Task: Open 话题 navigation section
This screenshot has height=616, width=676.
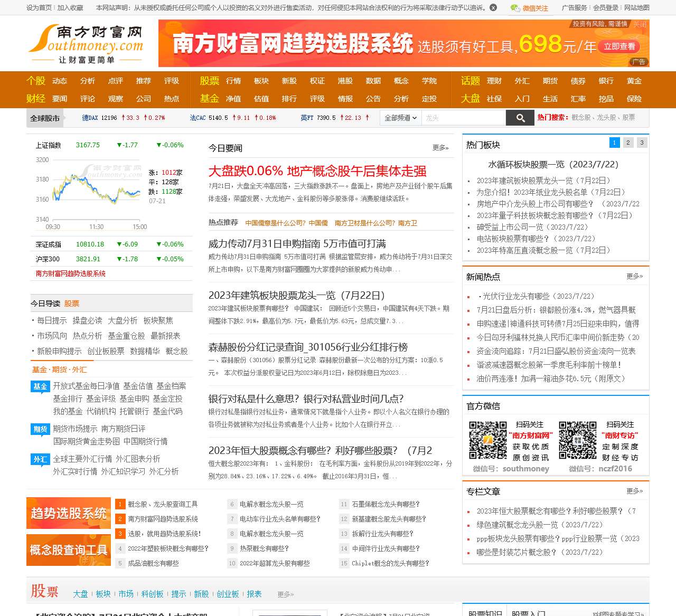Action: coord(470,81)
